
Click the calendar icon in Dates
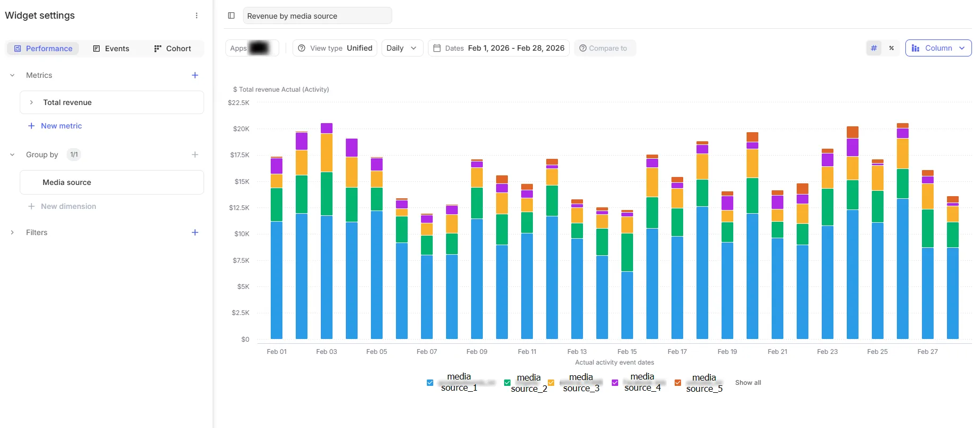(x=437, y=48)
